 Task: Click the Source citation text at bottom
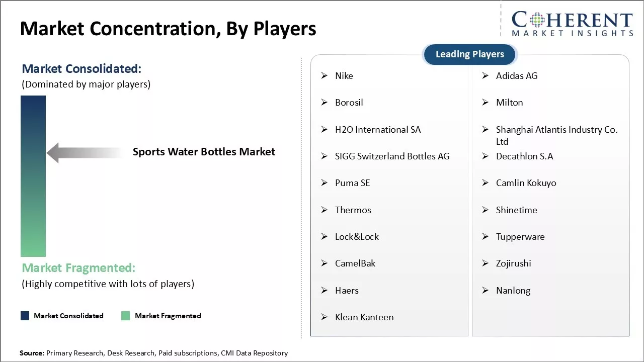[x=153, y=353]
